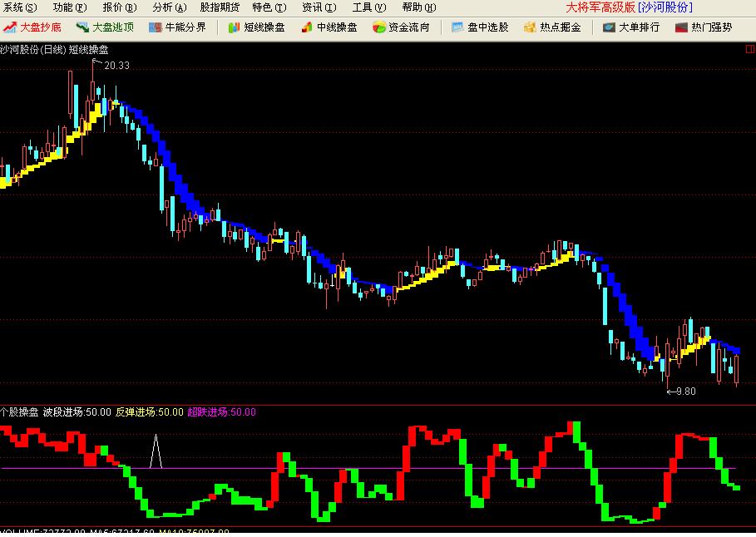Open the 大盘逃顶 function
This screenshot has height=537, width=756.
106,26
